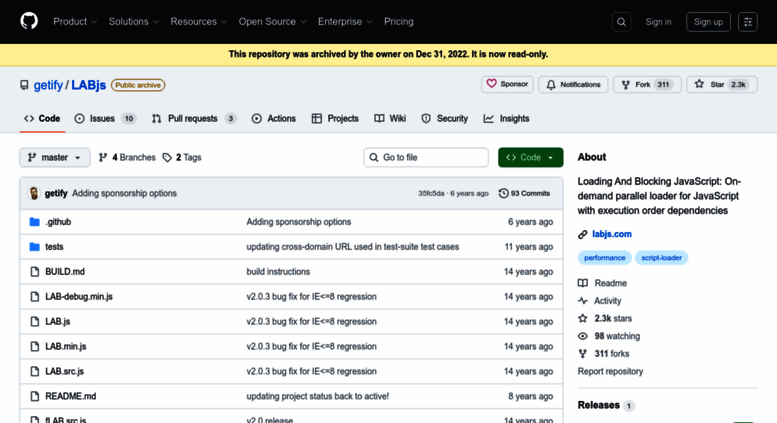The height and width of the screenshot is (423, 777).
Task: Expand the Product menu
Action: [x=75, y=21]
